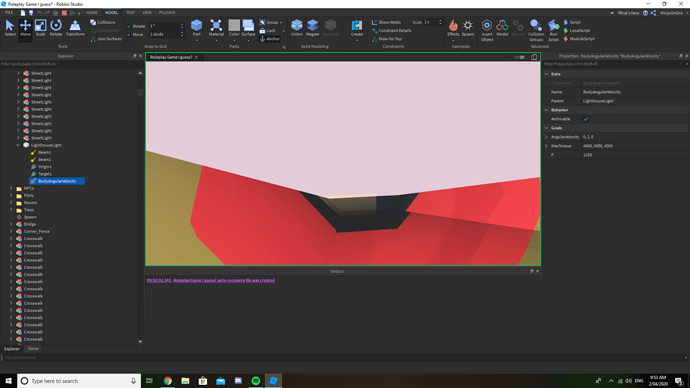Screen dimensions: 690x388
Task: Click the Surface tool icon
Action: [248, 26]
